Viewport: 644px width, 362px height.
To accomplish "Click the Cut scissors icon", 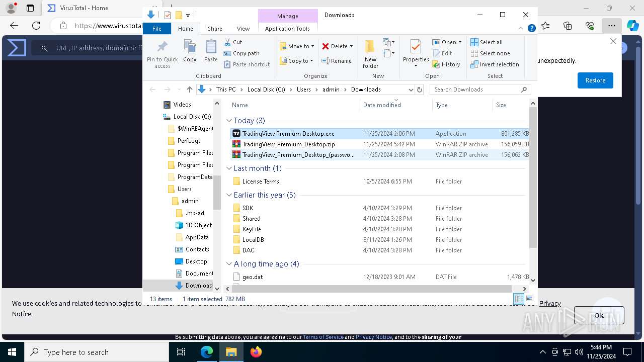I will click(227, 42).
